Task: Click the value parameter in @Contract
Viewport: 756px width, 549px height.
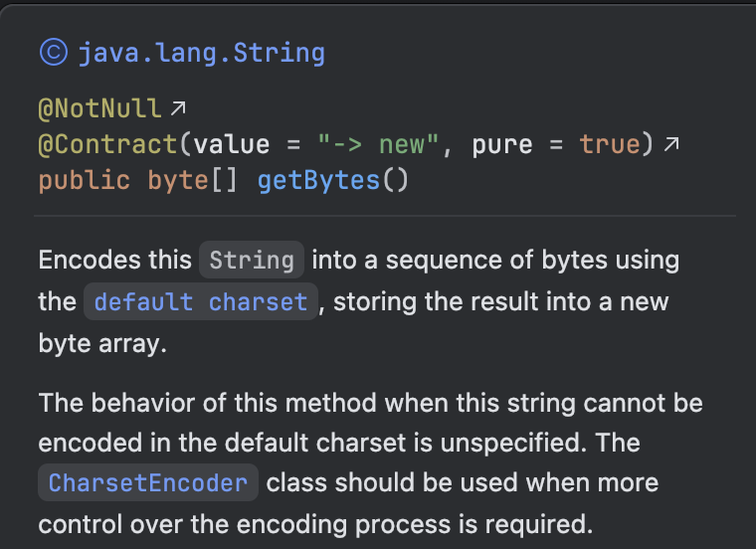Action: tap(231, 144)
